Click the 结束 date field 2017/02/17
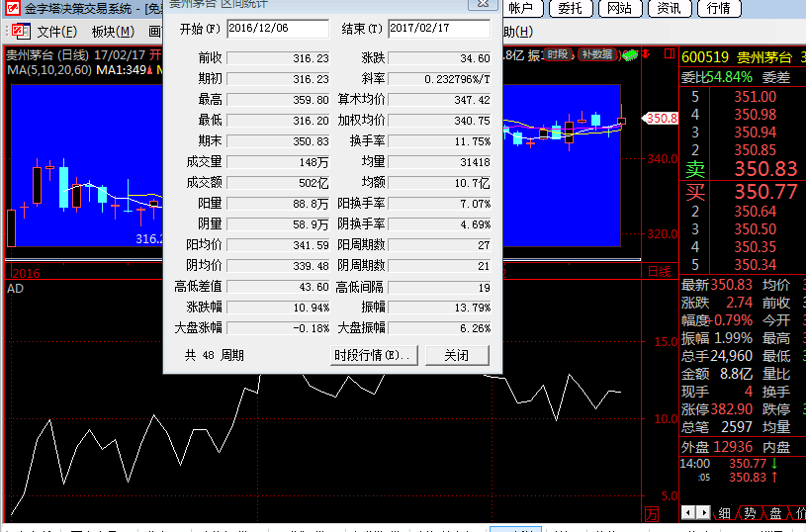 click(x=439, y=29)
